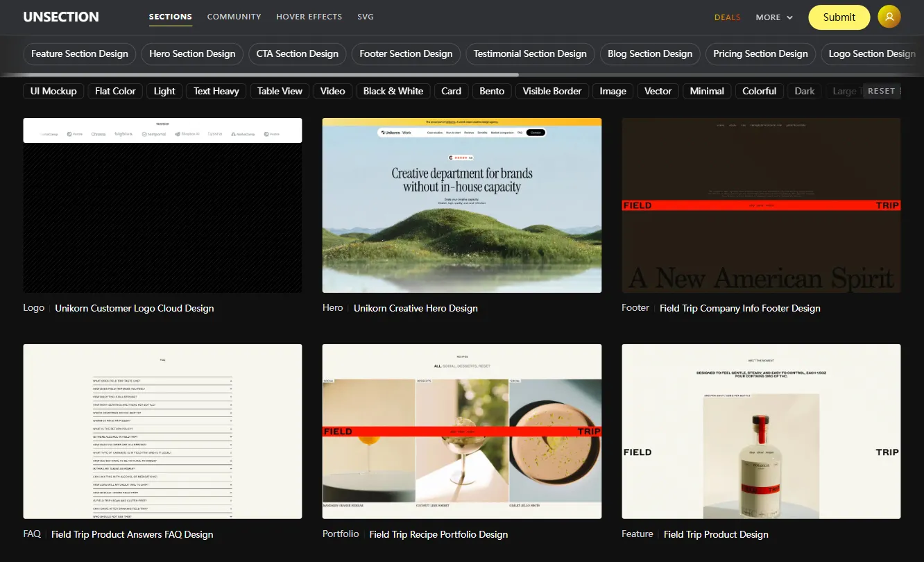The image size is (924, 562).
Task: Click the UNSECTION logo
Action: [x=61, y=17]
